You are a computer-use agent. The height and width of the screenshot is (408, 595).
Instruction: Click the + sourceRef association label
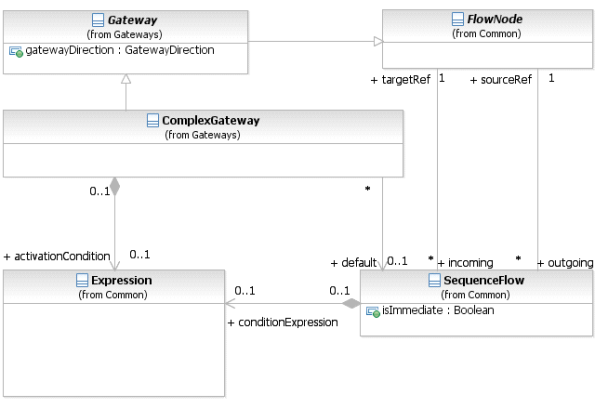[x=501, y=80]
